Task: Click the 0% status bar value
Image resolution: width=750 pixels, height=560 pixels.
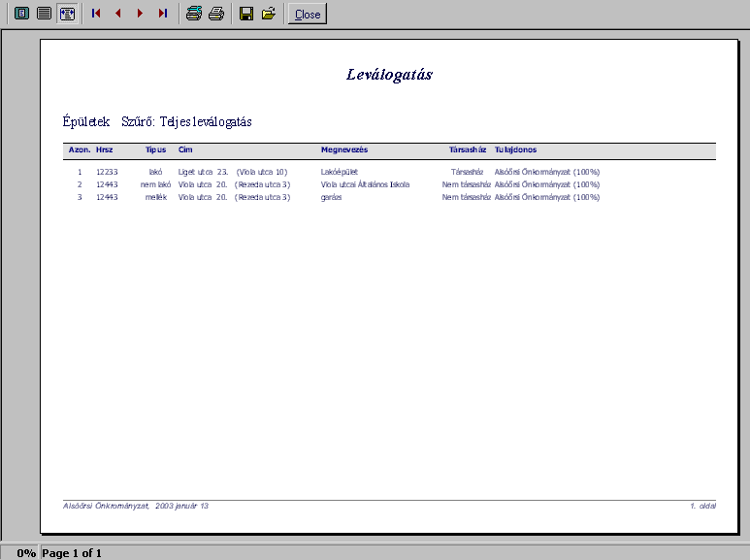Action: [x=26, y=553]
